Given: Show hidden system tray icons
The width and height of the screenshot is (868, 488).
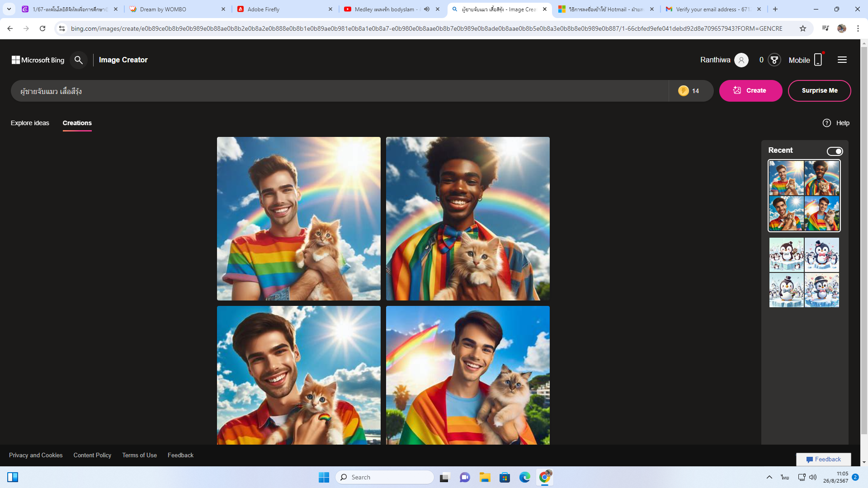Looking at the screenshot, I should click(x=769, y=477).
